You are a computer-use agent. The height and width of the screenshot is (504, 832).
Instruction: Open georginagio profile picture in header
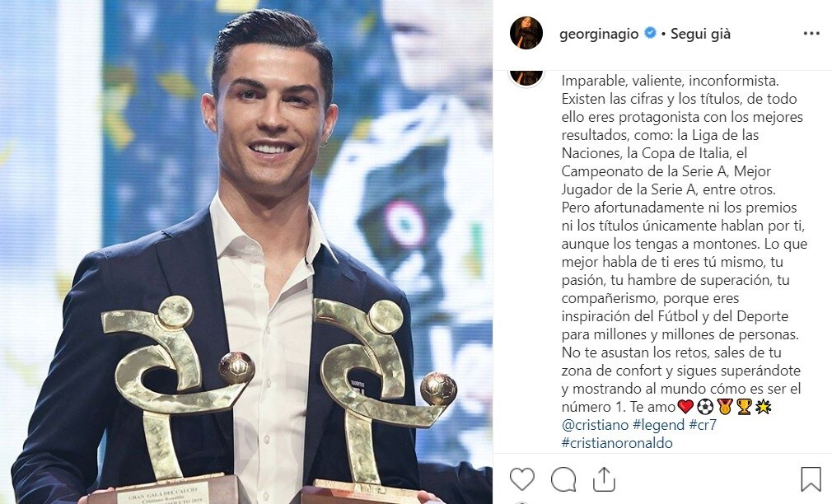pyautogui.click(x=526, y=33)
